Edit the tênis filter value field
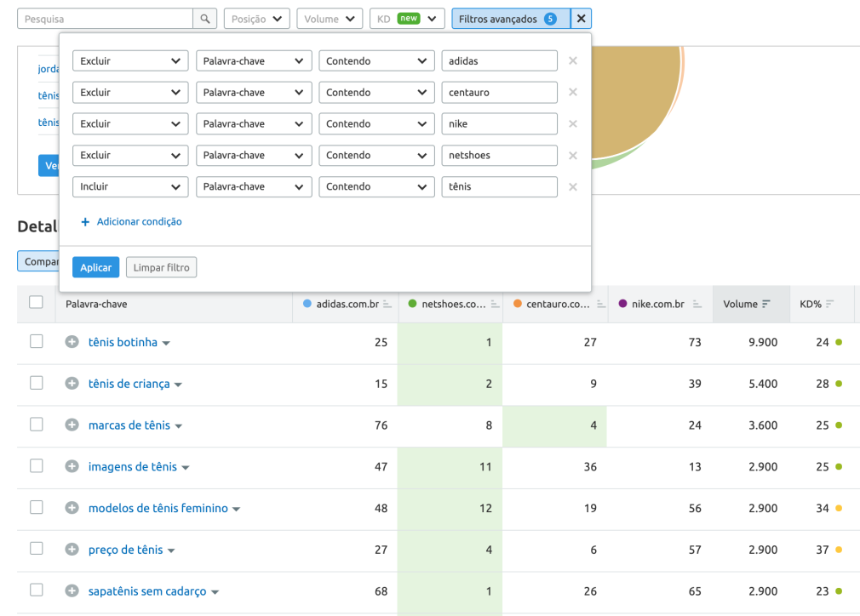860x616 pixels. (500, 187)
